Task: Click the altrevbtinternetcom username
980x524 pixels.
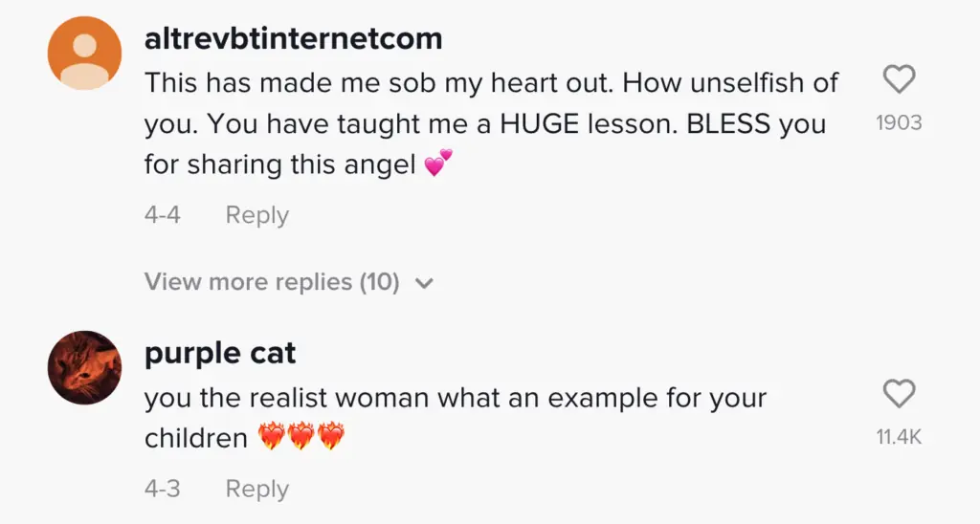Action: (x=293, y=39)
